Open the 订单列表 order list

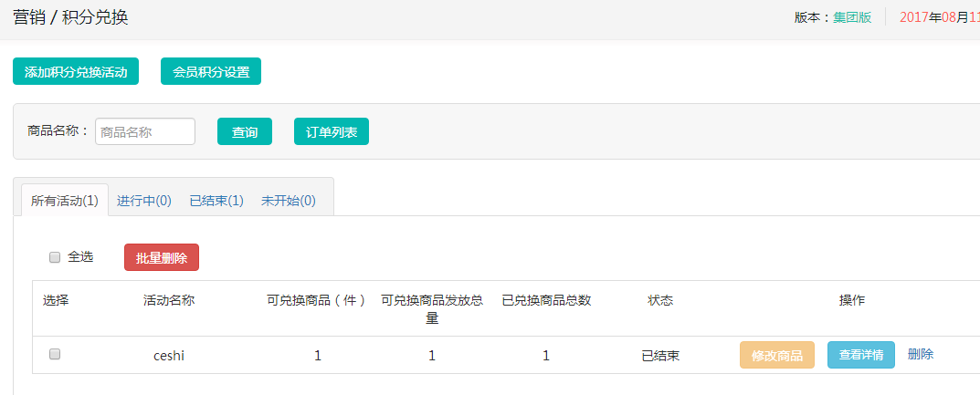[332, 131]
